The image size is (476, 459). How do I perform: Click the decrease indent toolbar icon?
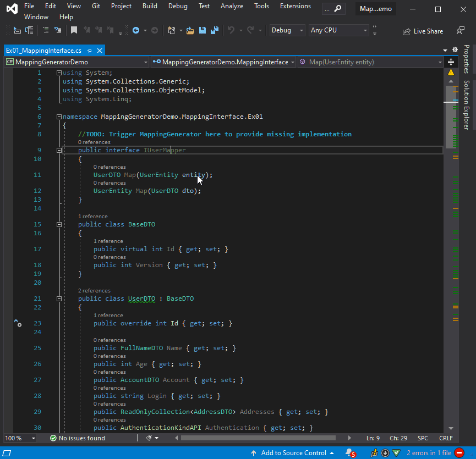pos(46,30)
